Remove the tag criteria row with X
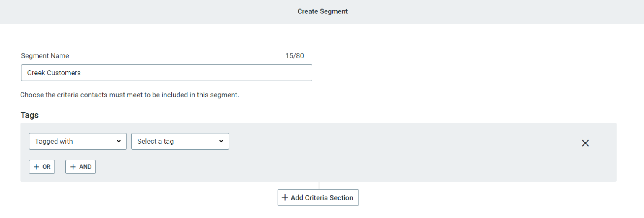The height and width of the screenshot is (218, 644). [585, 143]
